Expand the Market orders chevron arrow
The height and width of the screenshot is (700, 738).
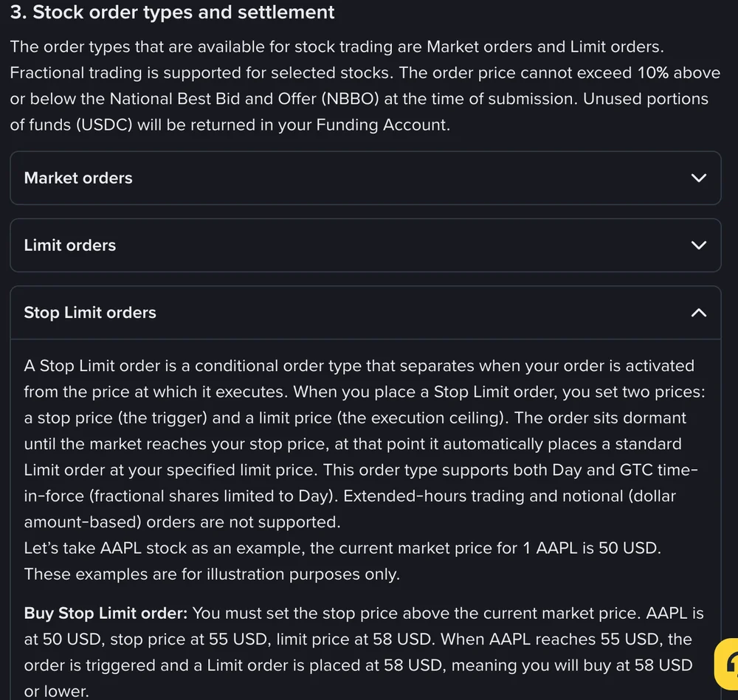(x=698, y=178)
